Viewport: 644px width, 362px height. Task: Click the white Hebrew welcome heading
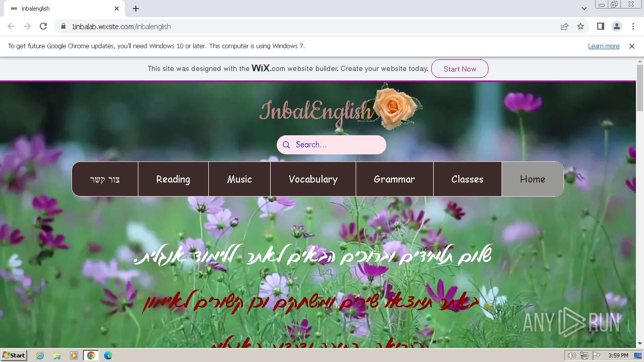tap(313, 255)
